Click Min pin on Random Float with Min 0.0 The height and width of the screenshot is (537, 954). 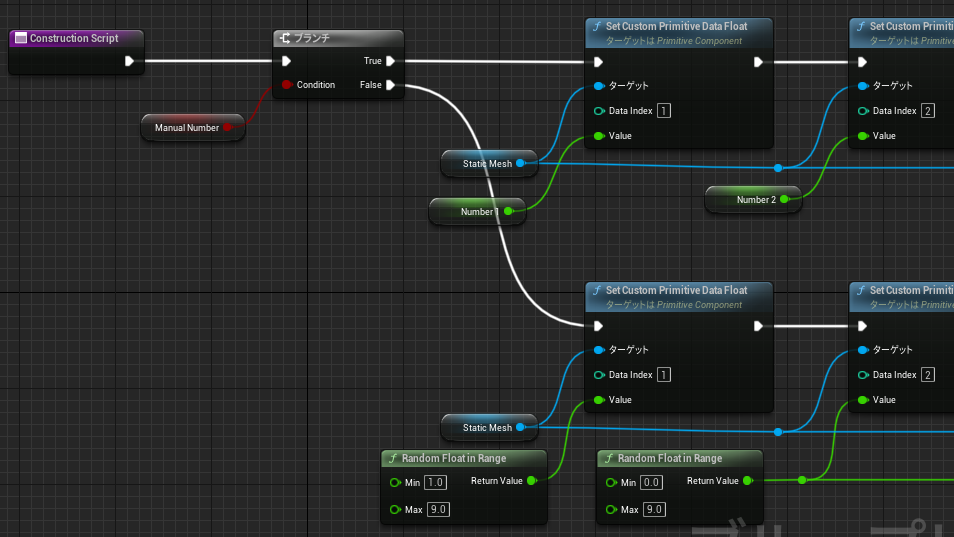611,482
